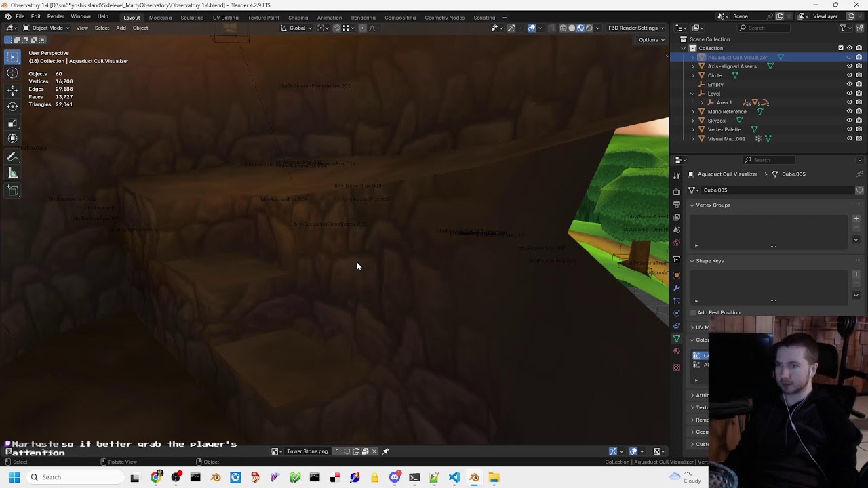The height and width of the screenshot is (488, 868).
Task: Hide Axis-aligned Assets in viewport
Action: point(849,66)
